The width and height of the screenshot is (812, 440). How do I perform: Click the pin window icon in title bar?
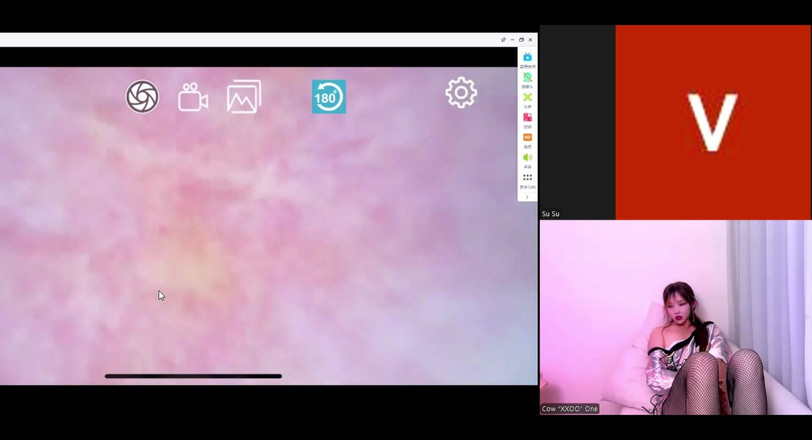pyautogui.click(x=503, y=40)
